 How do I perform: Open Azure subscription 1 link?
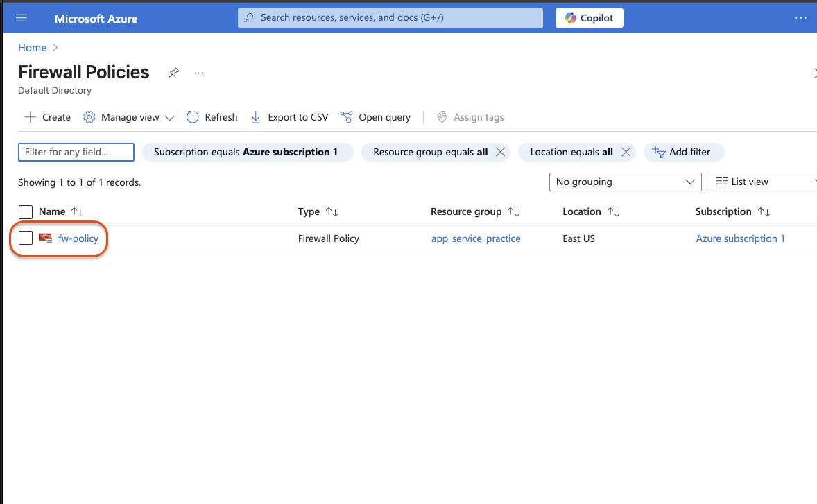(x=741, y=238)
